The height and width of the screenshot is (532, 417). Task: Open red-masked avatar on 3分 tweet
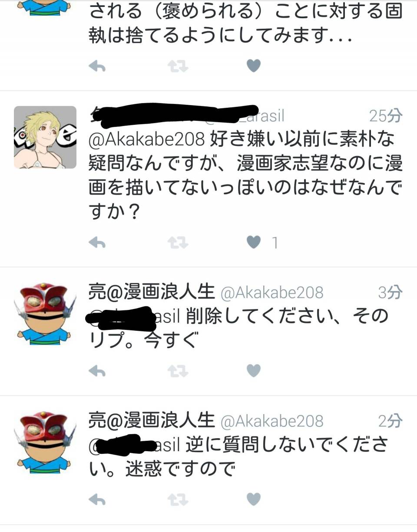coord(45,314)
